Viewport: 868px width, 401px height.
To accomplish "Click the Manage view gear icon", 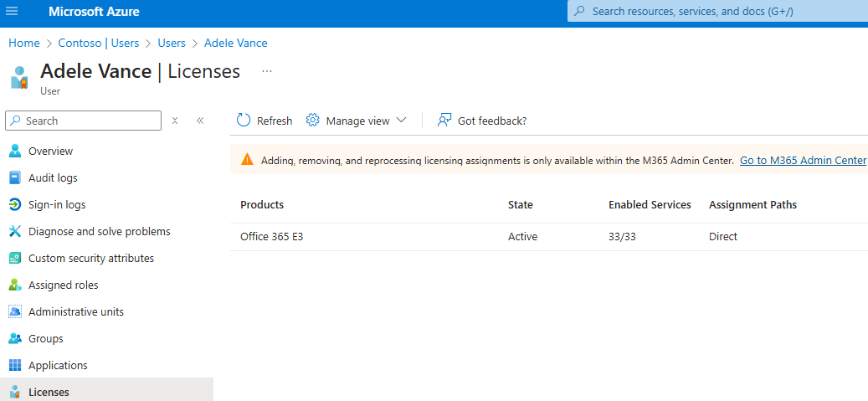I will pos(313,121).
